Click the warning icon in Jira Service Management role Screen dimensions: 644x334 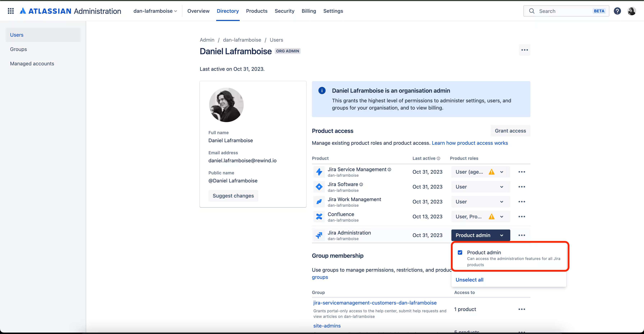[x=491, y=172]
